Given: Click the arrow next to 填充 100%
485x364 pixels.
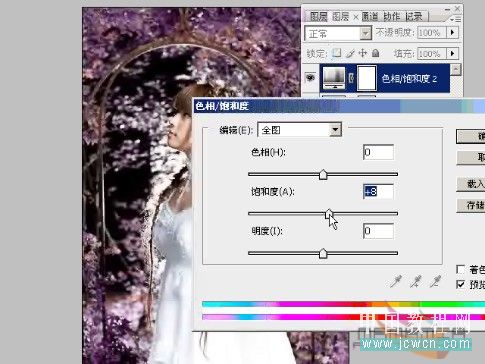Looking at the screenshot, I should tap(452, 53).
